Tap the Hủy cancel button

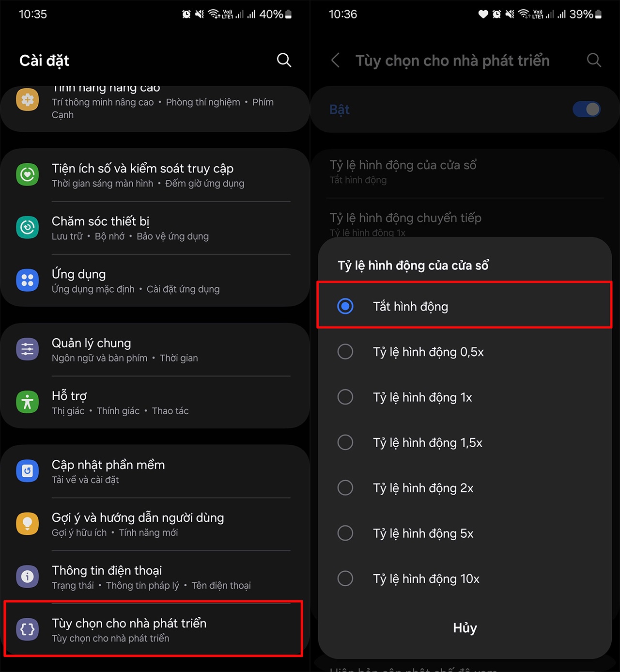[x=465, y=628]
